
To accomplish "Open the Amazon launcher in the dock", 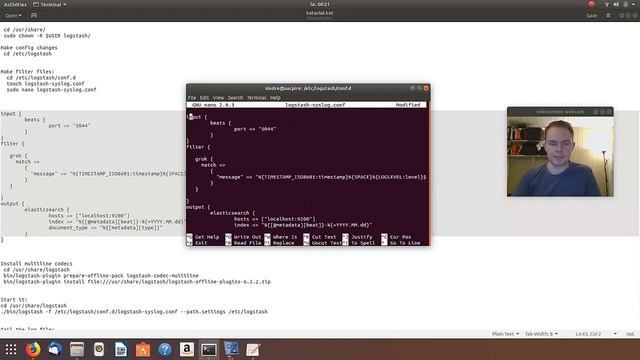I will click(187, 349).
